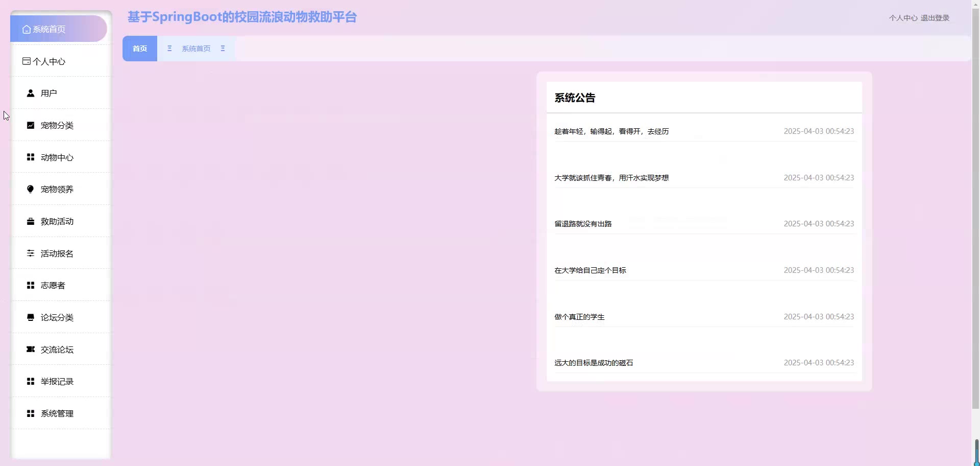Switch to the 首页 tab
This screenshot has width=980, height=466.
click(140, 49)
